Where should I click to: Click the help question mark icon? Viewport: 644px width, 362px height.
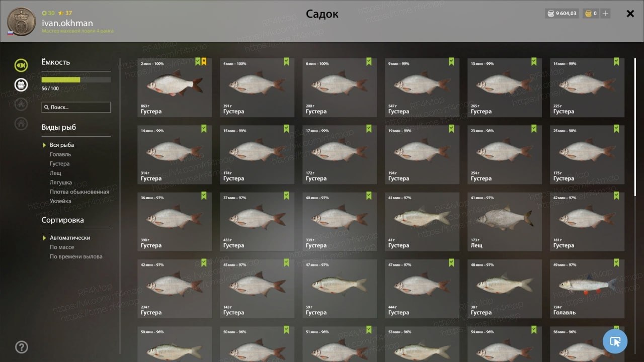[22, 347]
